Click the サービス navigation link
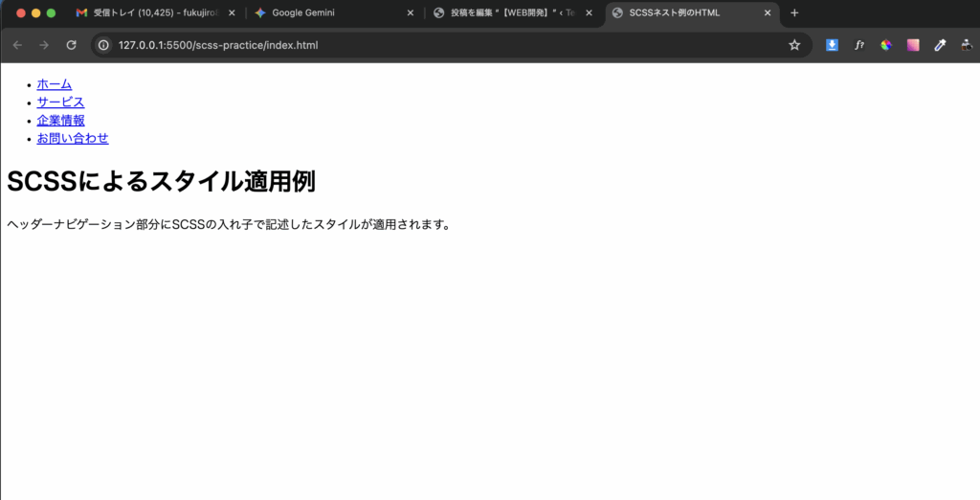This screenshot has height=500, width=980. click(x=60, y=102)
